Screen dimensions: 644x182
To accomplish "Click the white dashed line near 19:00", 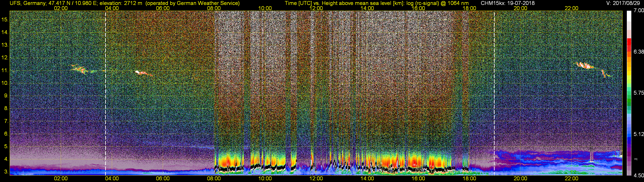I will (x=494, y=100).
